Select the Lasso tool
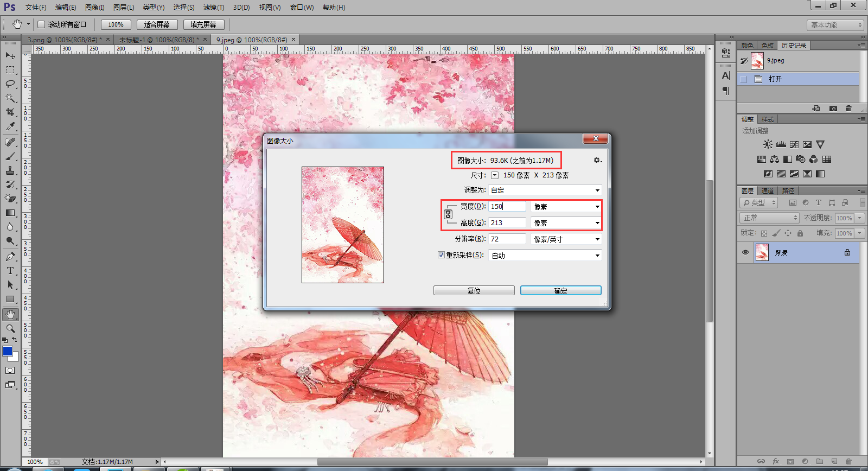Image resolution: width=868 pixels, height=471 pixels. click(10, 84)
